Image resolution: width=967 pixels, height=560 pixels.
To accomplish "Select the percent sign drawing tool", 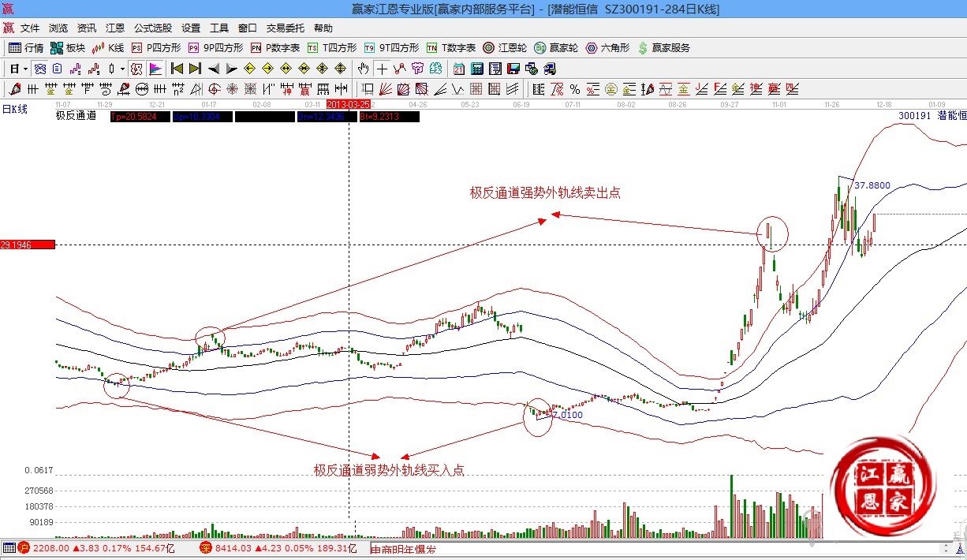I will [575, 88].
